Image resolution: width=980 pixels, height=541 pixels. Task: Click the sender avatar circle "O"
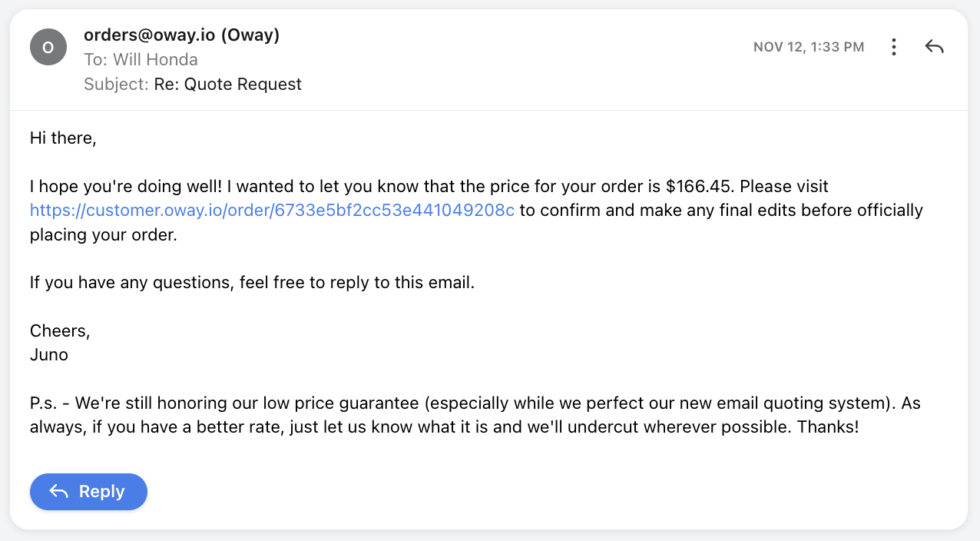click(x=48, y=47)
